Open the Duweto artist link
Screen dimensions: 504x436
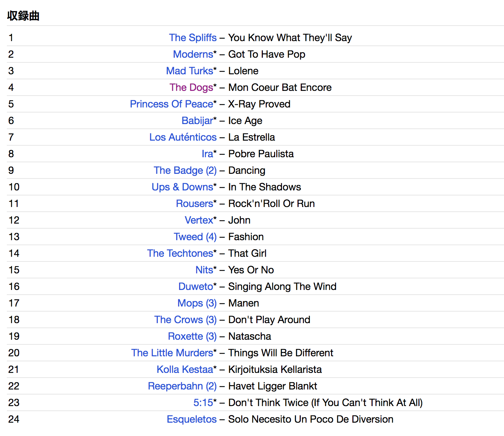196,286
